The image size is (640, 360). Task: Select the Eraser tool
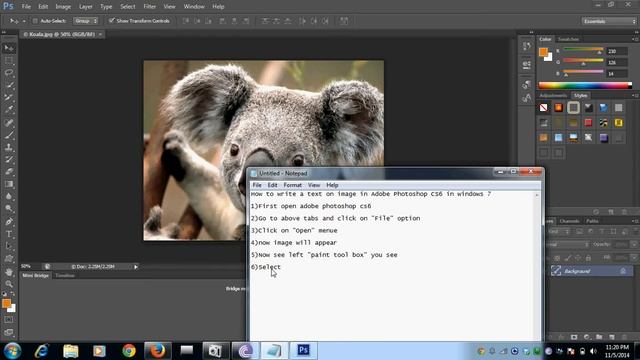coord(9,171)
